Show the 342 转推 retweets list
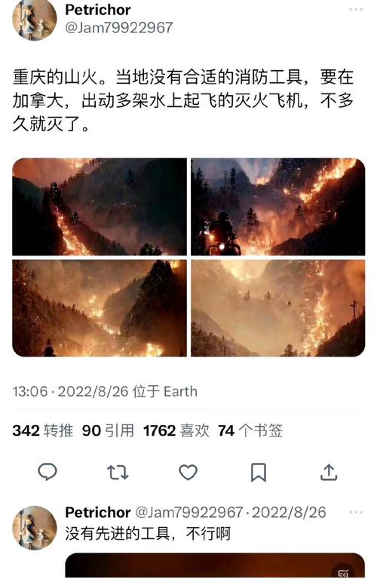377x588 pixels. pos(42,430)
